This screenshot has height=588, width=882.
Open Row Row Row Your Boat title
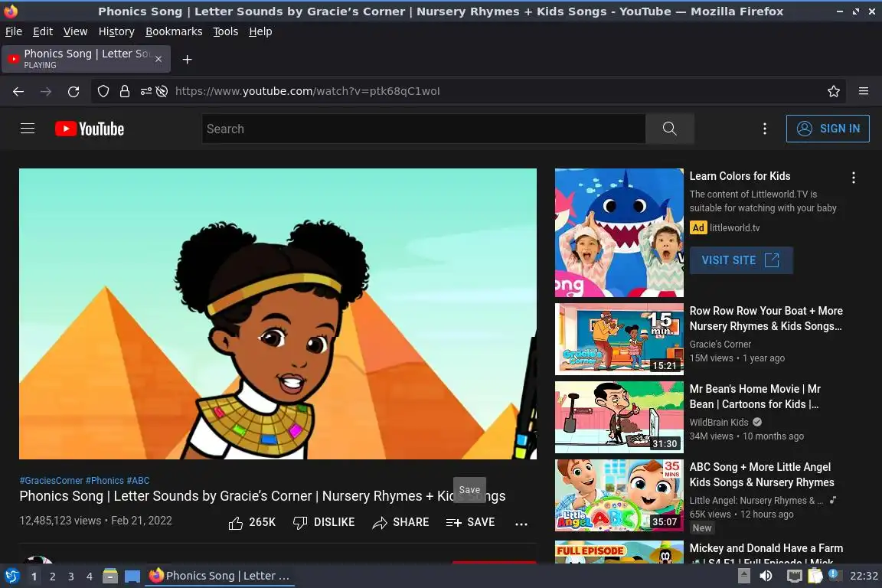766,318
